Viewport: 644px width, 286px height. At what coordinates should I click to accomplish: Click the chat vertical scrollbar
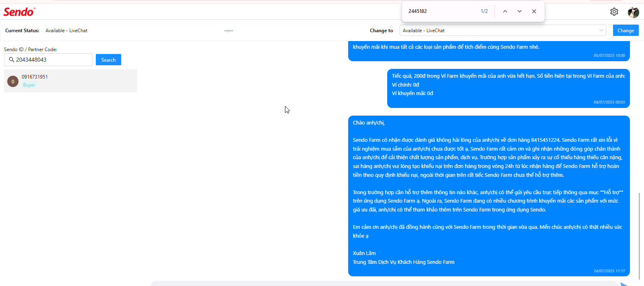[x=639, y=236]
